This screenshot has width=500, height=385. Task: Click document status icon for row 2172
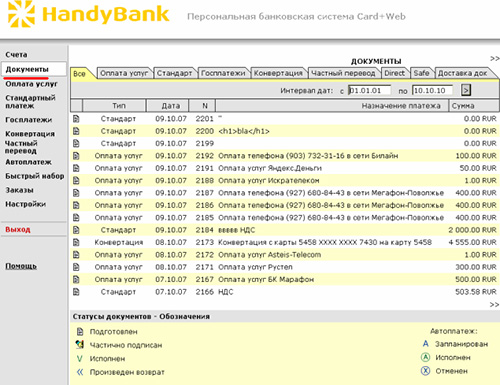click(x=76, y=255)
